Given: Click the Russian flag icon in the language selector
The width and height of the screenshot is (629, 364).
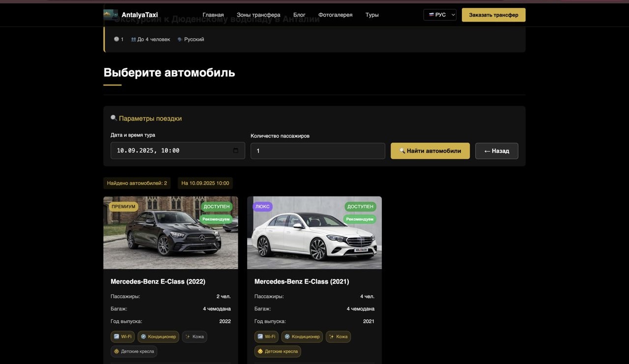Looking at the screenshot, I should 430,14.
